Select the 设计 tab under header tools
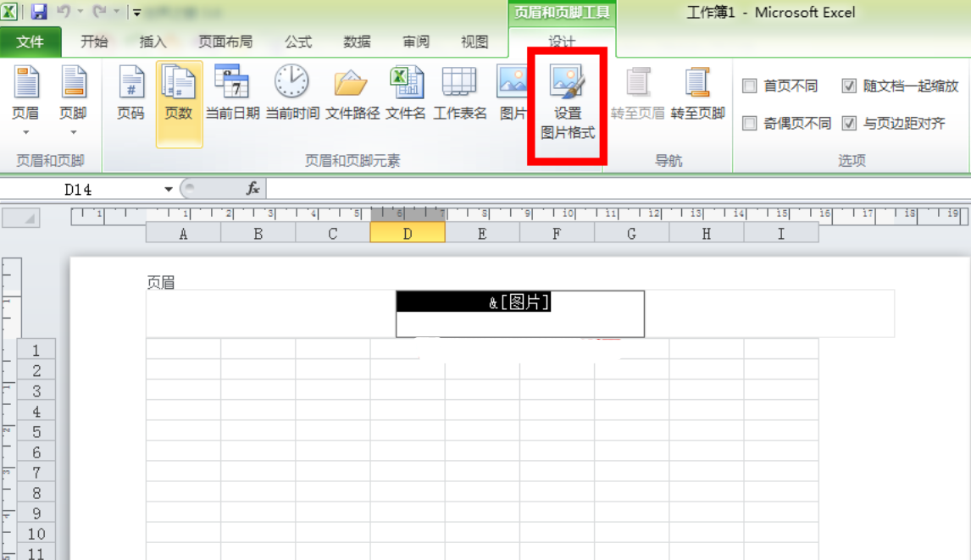Screen dimensions: 971x560 [x=562, y=41]
